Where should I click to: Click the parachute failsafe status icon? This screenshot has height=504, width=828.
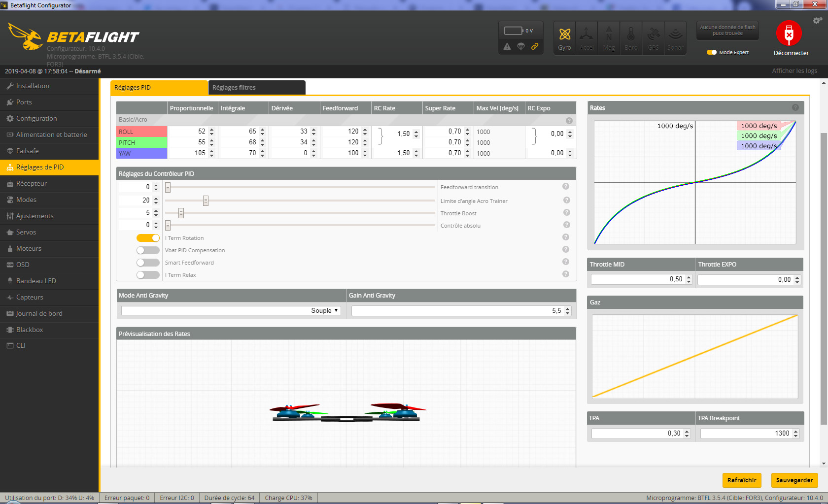coord(521,46)
